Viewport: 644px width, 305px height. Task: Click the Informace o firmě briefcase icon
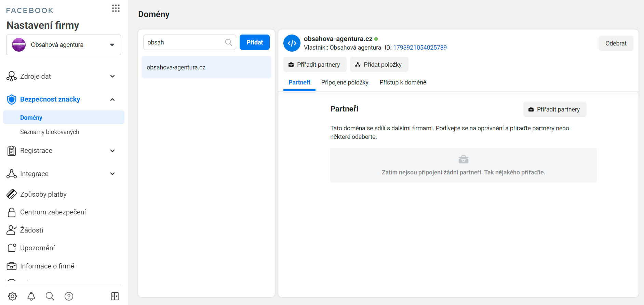pos(12,266)
